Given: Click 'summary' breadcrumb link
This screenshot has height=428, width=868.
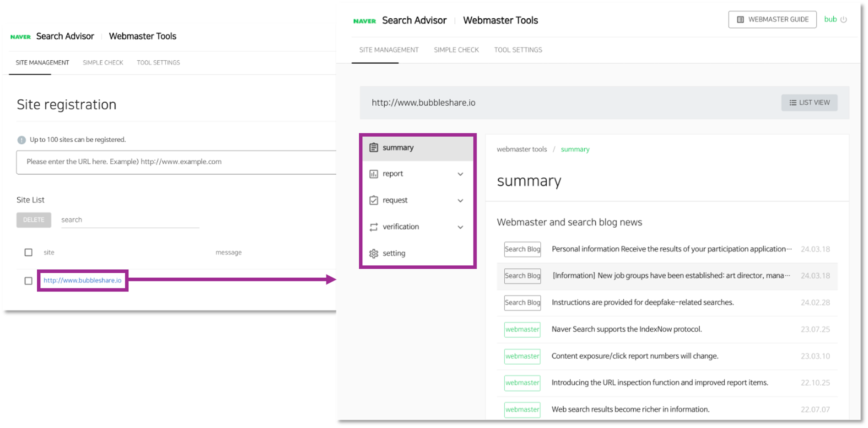Looking at the screenshot, I should [x=575, y=149].
